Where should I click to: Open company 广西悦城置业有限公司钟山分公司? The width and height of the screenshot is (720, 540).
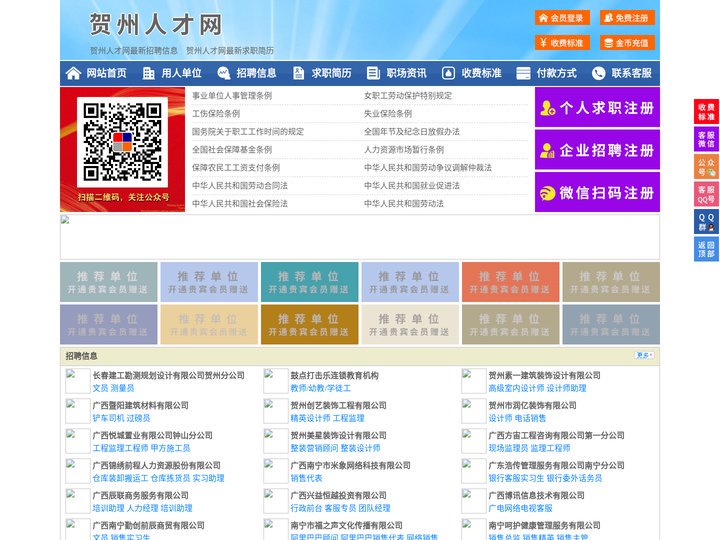[x=152, y=435]
